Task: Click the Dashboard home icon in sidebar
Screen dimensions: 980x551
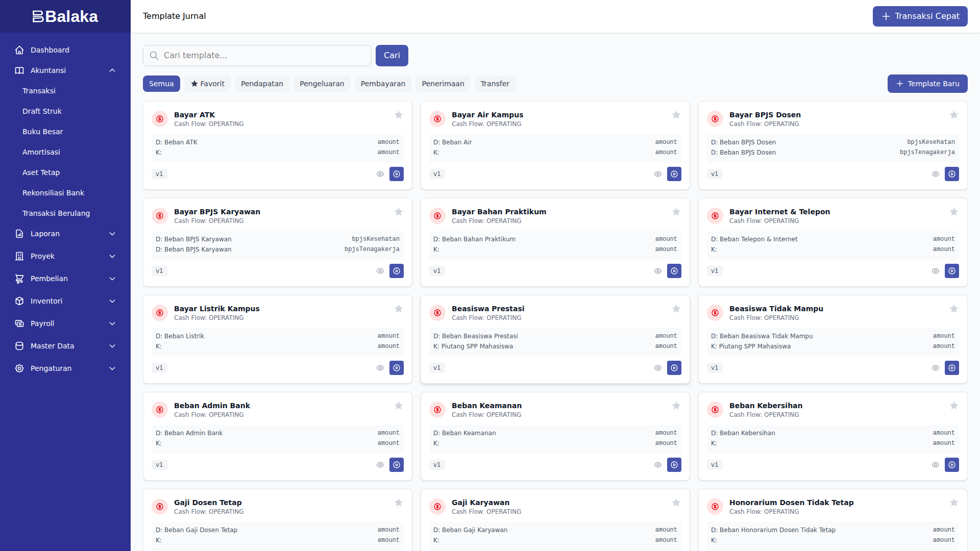Action: pyautogui.click(x=19, y=50)
